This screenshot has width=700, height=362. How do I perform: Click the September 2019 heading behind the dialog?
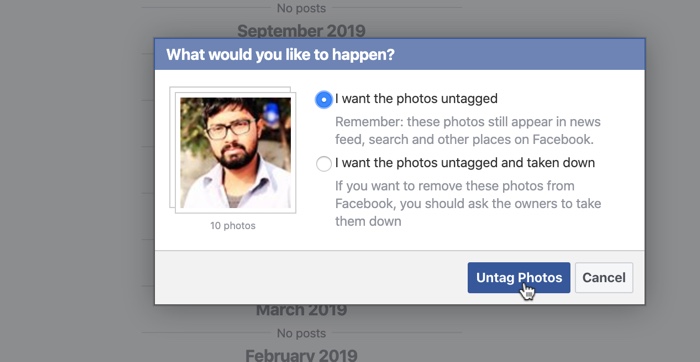(301, 31)
